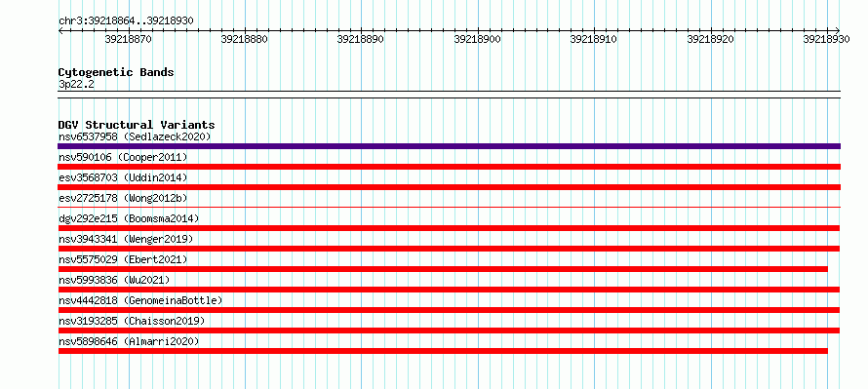Click the left arrow of the ruler
This screenshot has width=868, height=389.
(60, 30)
